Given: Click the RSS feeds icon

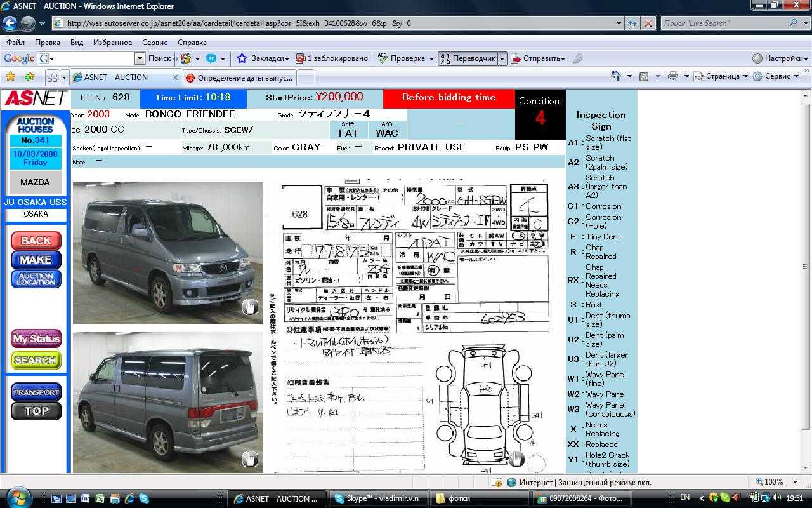Looking at the screenshot, I should pyautogui.click(x=644, y=76).
